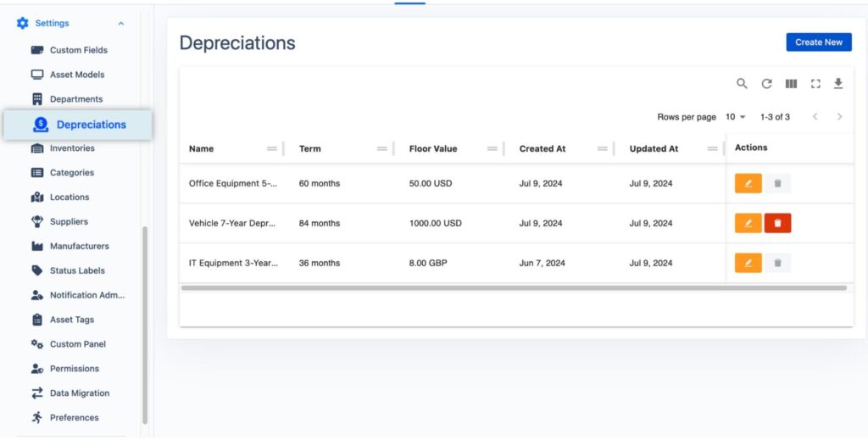Image resolution: width=868 pixels, height=440 pixels.
Task: Edit the Office Equipment depreciation row
Action: click(x=748, y=183)
